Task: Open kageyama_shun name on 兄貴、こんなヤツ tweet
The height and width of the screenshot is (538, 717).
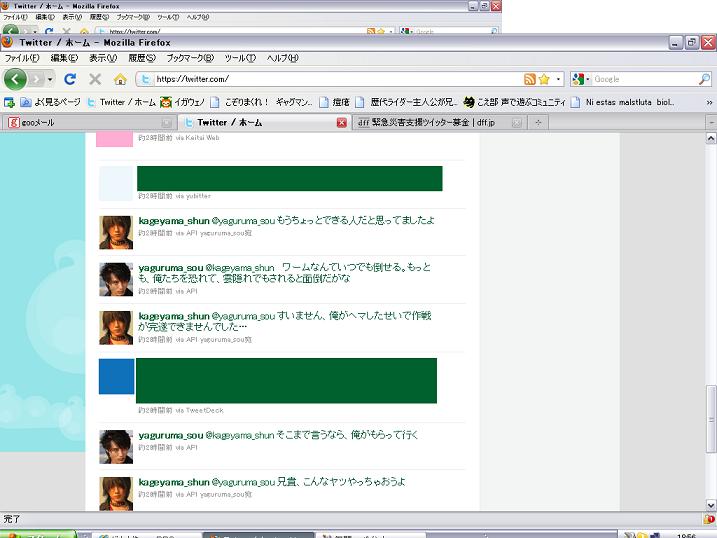Action: (x=174, y=482)
